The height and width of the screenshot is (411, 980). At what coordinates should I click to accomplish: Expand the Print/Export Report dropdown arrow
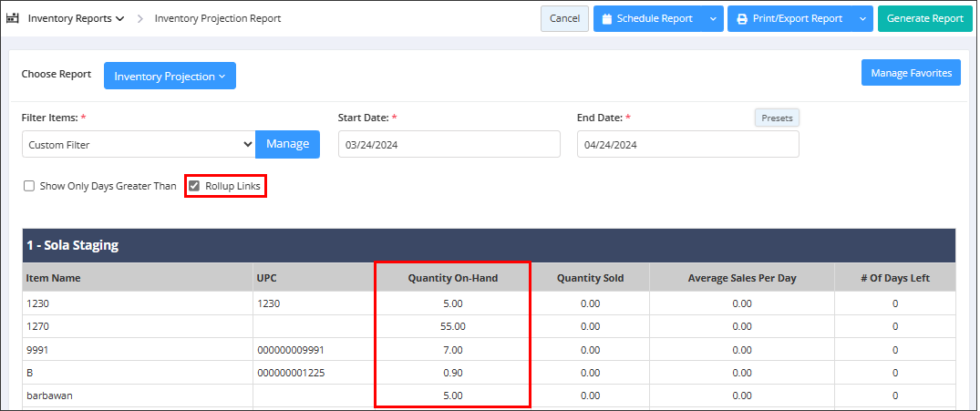pyautogui.click(x=862, y=19)
